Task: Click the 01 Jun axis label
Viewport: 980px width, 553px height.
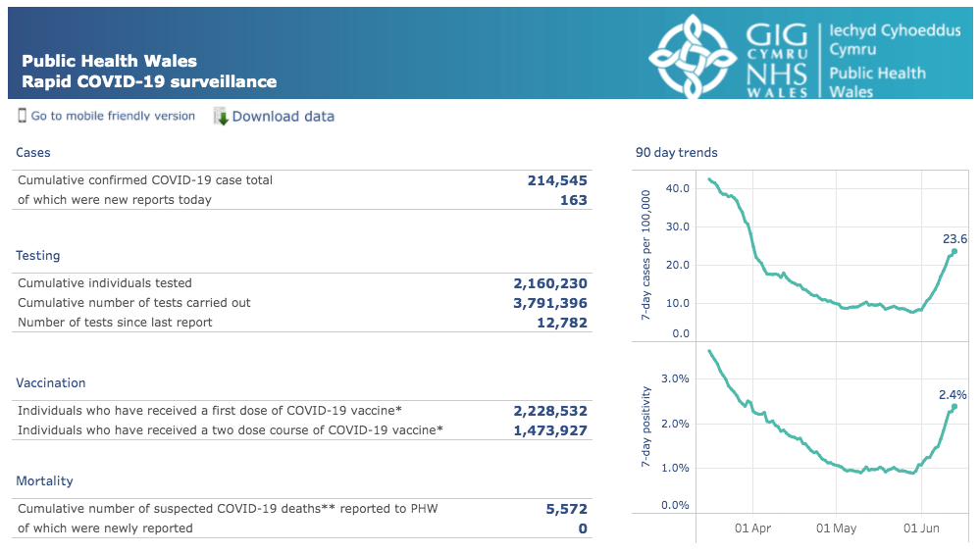Action: [x=921, y=528]
